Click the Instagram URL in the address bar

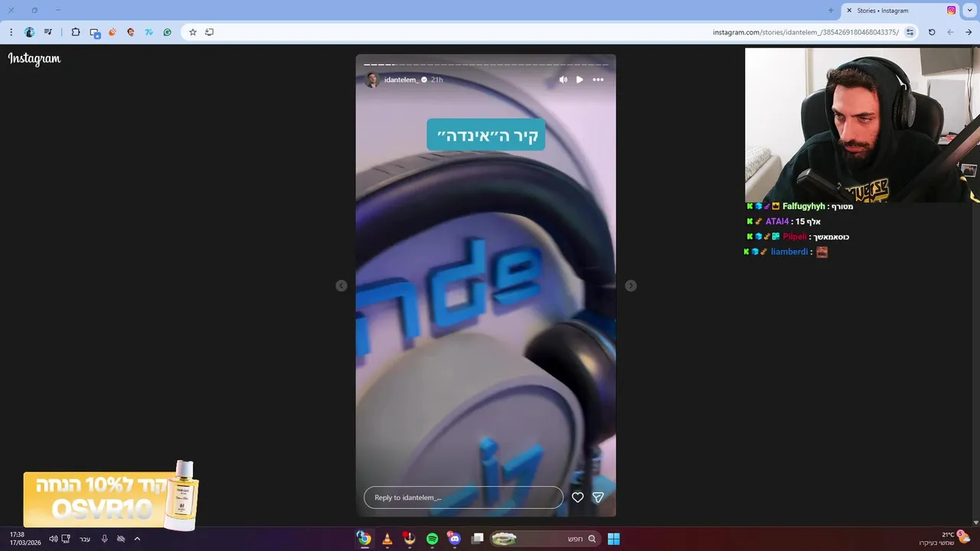pos(805,32)
